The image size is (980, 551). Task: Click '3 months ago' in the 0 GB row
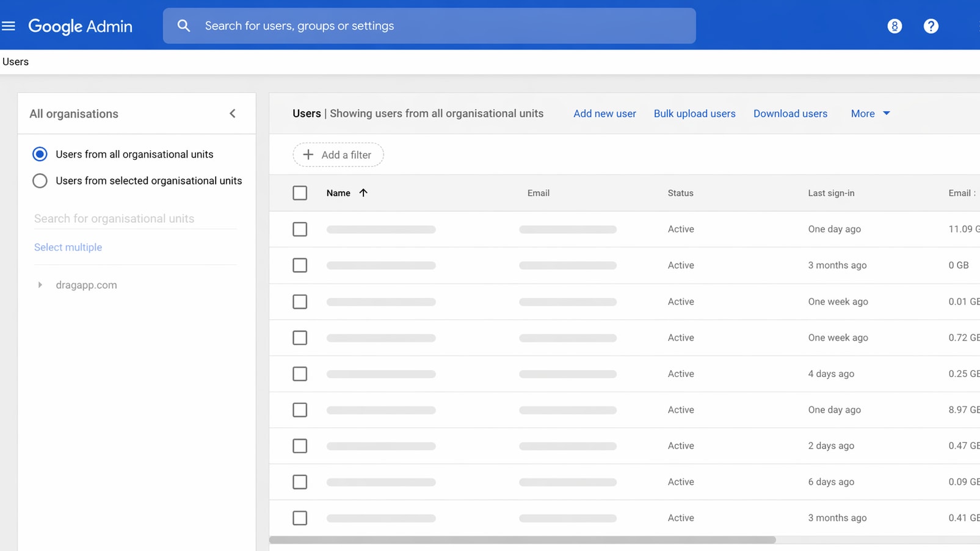pos(837,265)
